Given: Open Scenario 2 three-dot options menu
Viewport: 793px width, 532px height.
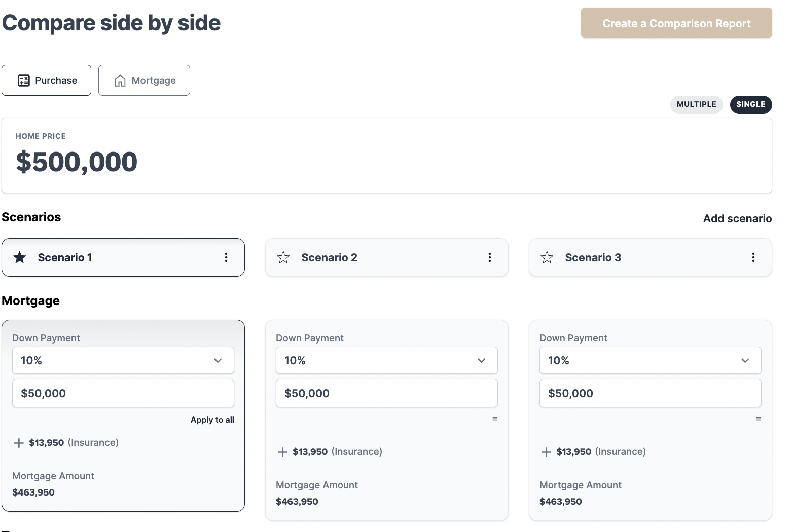Looking at the screenshot, I should pos(490,257).
